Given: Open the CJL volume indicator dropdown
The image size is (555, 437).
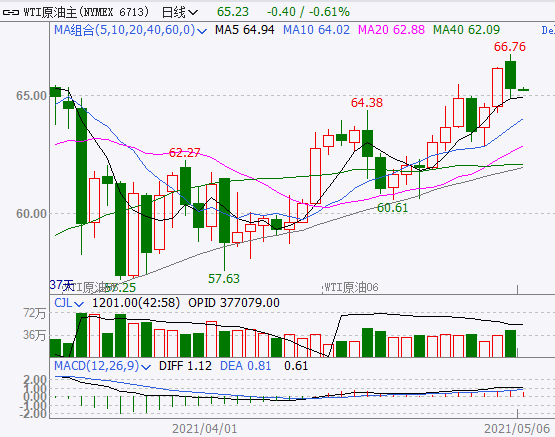Looking at the screenshot, I should click(x=69, y=303).
